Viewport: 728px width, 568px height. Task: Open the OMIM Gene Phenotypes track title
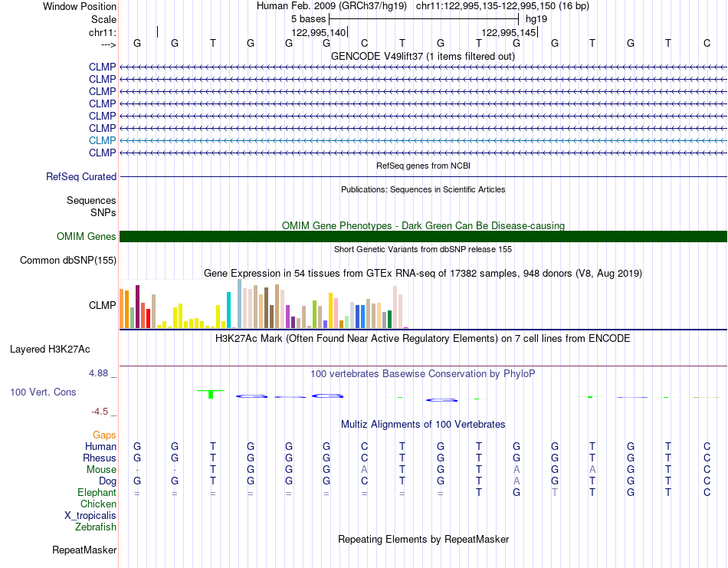[x=423, y=225]
